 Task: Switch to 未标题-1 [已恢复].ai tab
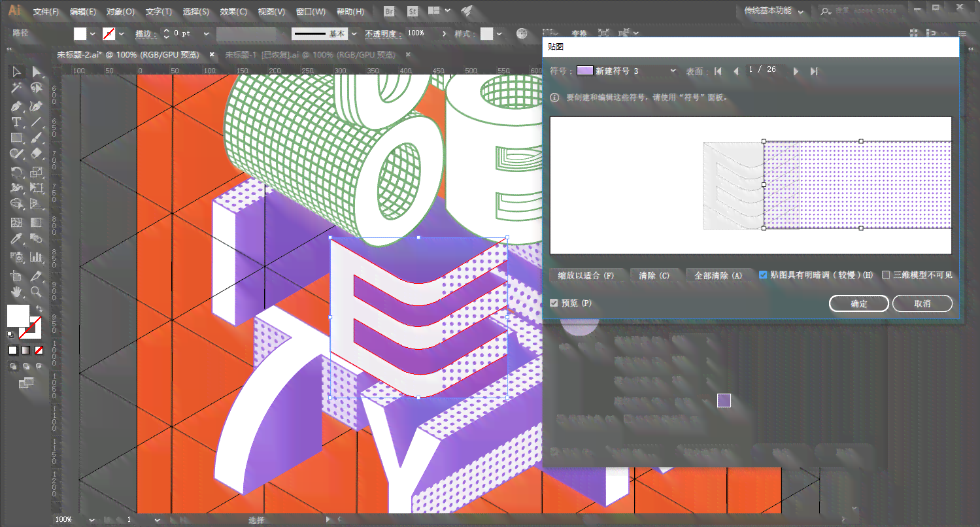pos(311,55)
